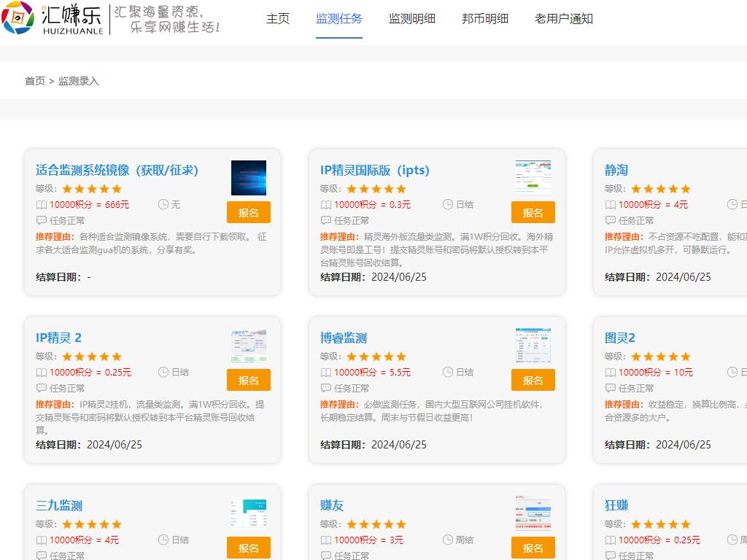Open the 狂赚 task title
Screen dimensions: 747x560
click(616, 505)
